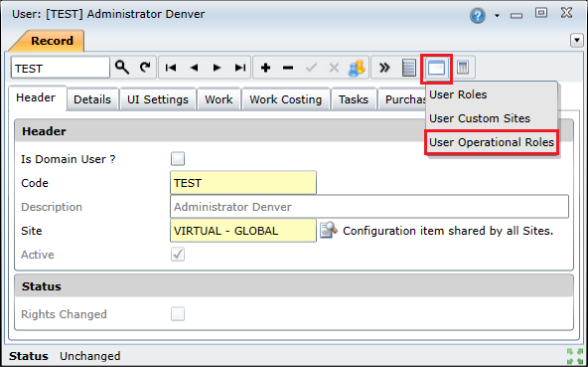Toggle the Active checkbox
The height and width of the screenshot is (367, 588).
click(178, 255)
